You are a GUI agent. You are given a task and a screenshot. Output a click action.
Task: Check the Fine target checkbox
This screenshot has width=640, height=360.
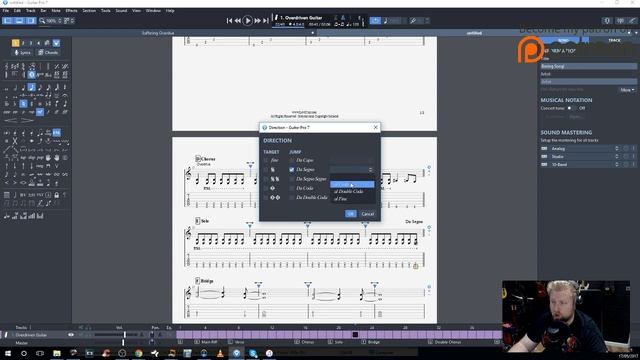[266, 160]
